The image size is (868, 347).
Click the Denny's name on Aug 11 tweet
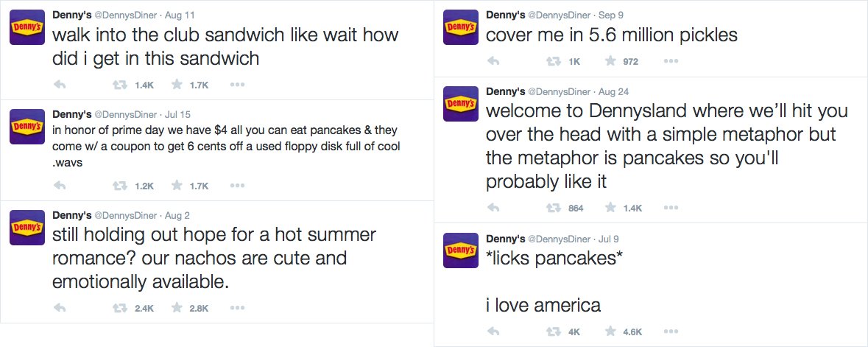coord(71,15)
